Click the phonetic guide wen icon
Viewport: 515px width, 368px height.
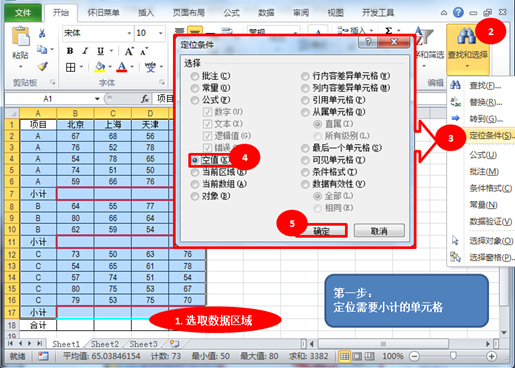click(x=150, y=67)
